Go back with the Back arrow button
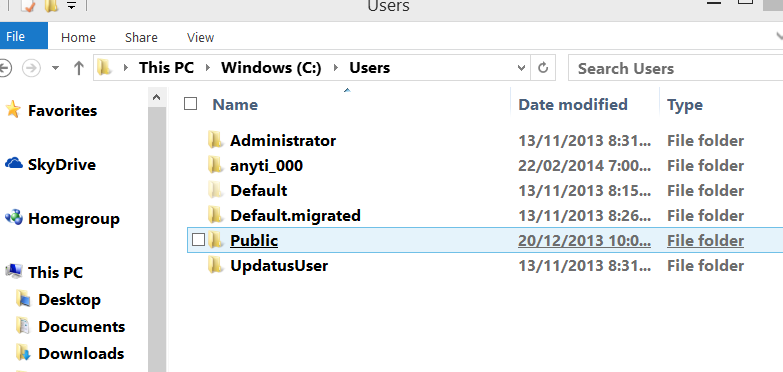The width and height of the screenshot is (783, 372). tap(4, 68)
